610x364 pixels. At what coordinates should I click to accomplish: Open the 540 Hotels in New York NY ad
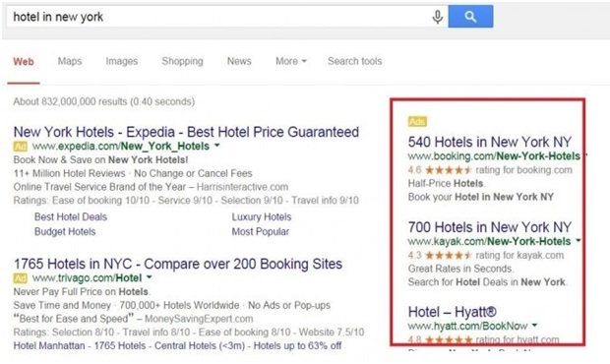coord(490,142)
